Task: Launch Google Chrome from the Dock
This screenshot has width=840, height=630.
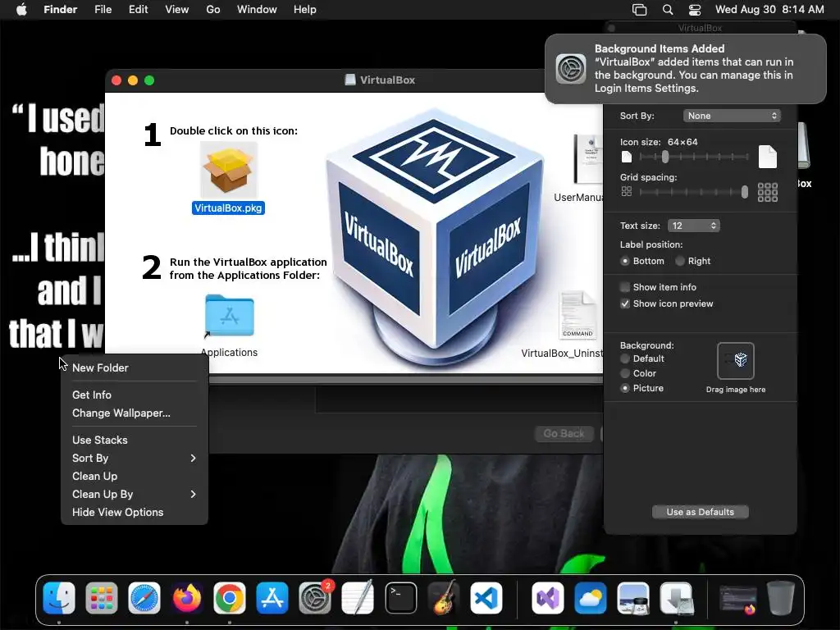Action: pos(230,598)
